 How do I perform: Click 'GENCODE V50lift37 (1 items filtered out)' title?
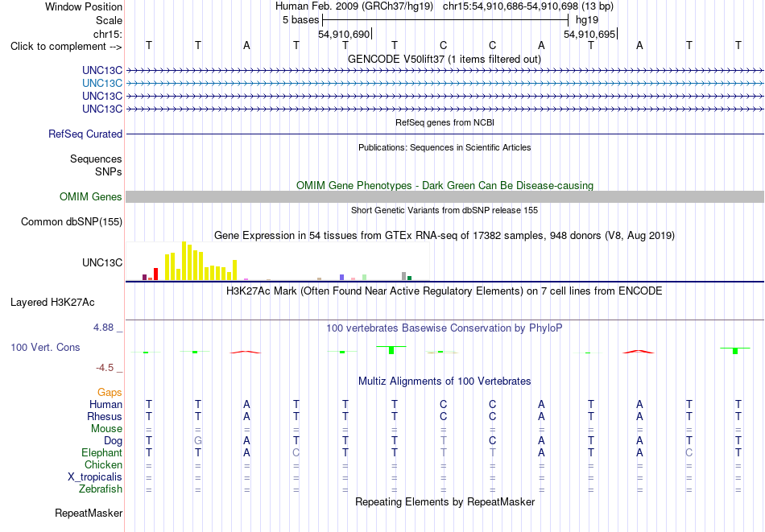coord(445,60)
